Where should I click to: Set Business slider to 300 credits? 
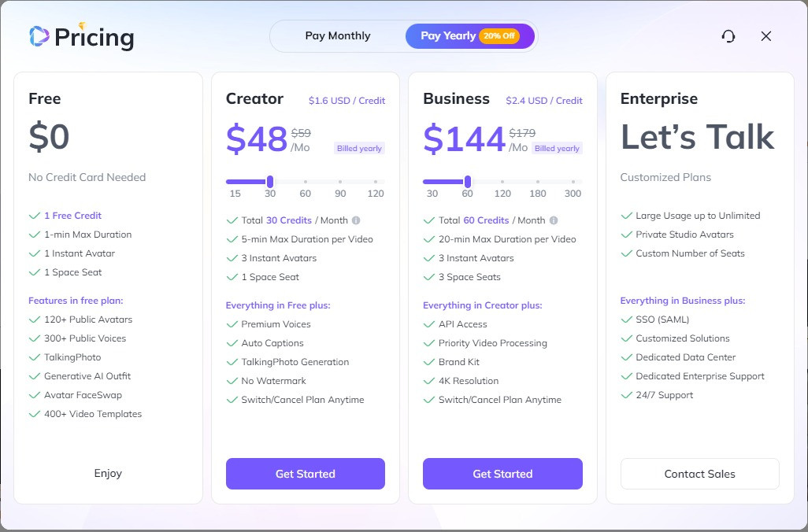[x=573, y=182]
